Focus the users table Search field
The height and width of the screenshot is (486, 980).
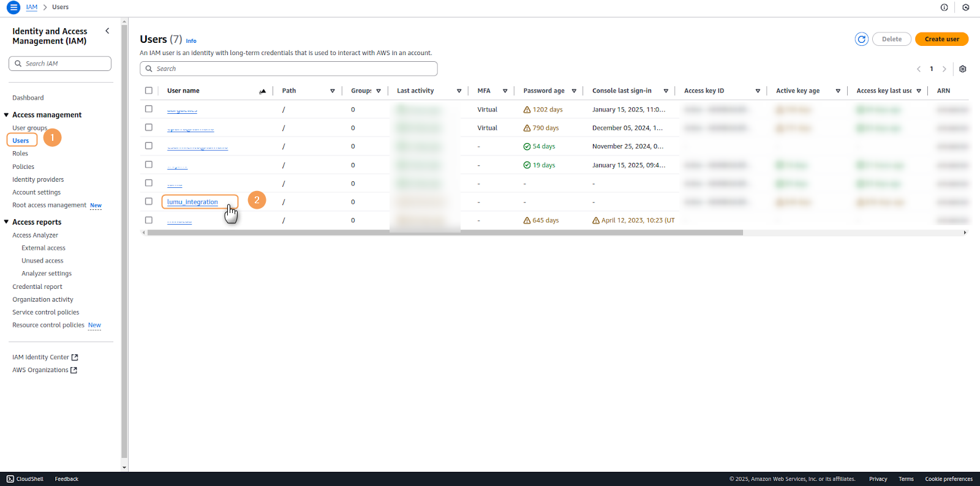click(288, 69)
